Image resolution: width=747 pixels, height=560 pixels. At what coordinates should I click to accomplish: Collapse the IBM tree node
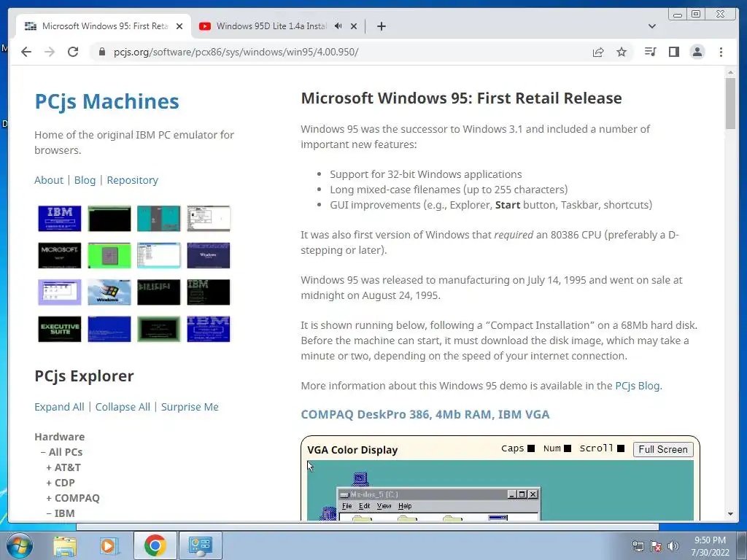click(61, 513)
